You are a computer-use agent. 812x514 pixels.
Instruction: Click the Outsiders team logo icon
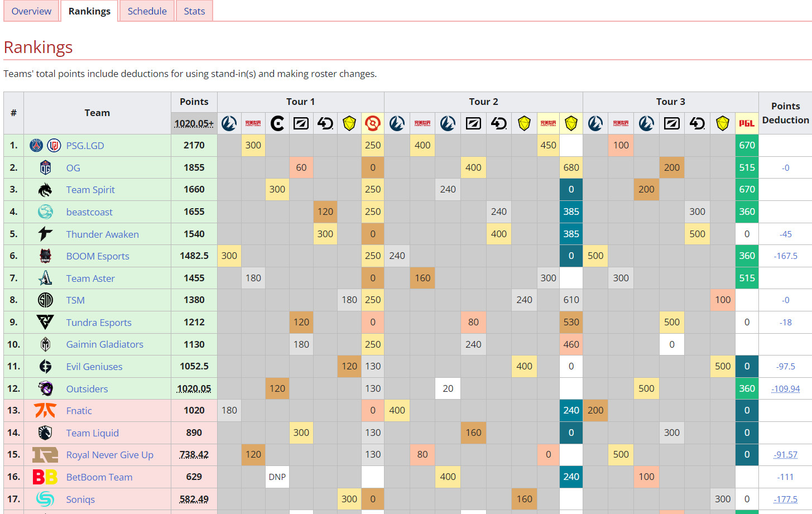pyautogui.click(x=45, y=388)
